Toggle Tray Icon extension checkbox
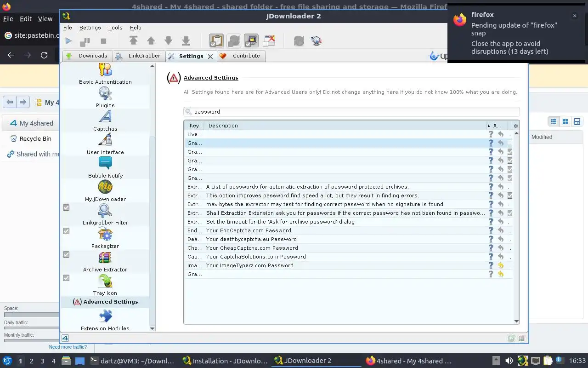This screenshot has height=368, width=588. tap(66, 278)
